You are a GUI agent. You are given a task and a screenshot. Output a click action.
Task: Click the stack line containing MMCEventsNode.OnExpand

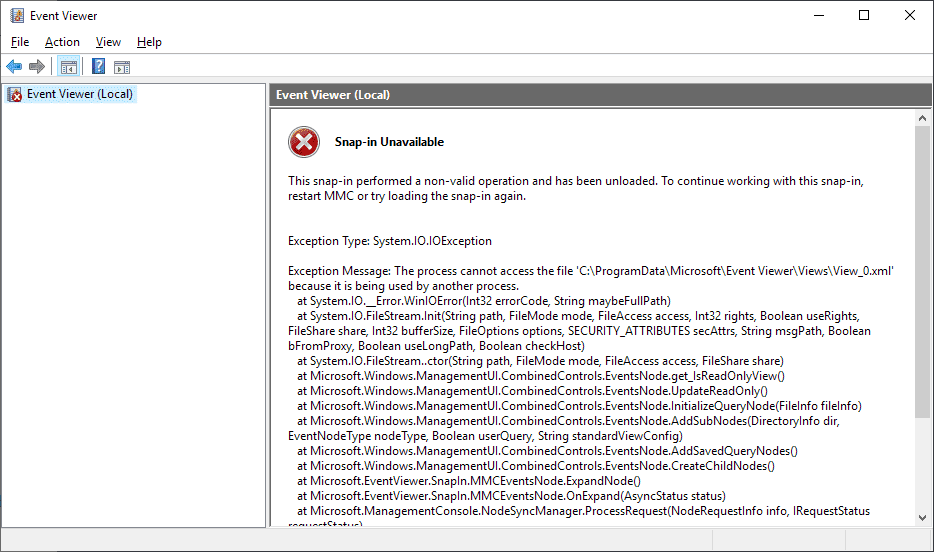(x=511, y=495)
